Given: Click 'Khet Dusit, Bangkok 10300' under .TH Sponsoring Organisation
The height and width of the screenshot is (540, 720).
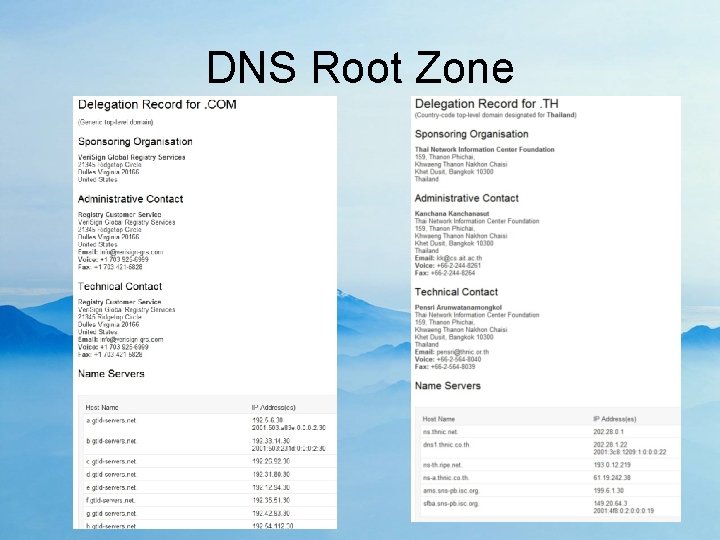Looking at the screenshot, I should pos(454,172).
